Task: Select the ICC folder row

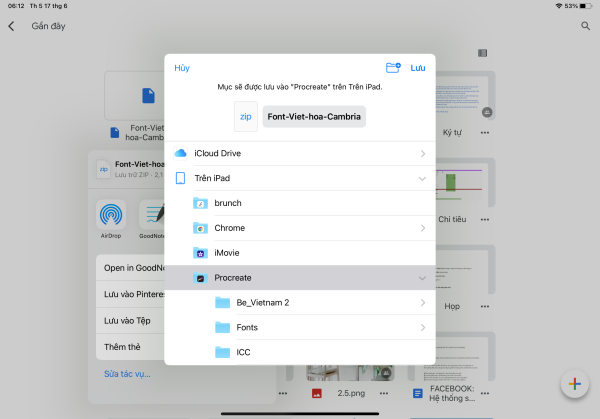Action: click(x=300, y=352)
